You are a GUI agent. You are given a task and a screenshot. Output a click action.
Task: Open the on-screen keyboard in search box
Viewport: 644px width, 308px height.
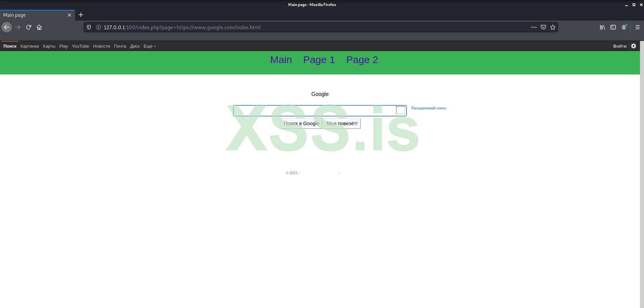[x=400, y=110]
